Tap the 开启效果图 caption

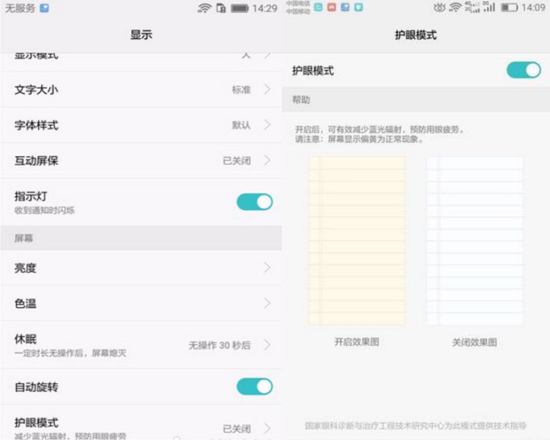point(357,342)
